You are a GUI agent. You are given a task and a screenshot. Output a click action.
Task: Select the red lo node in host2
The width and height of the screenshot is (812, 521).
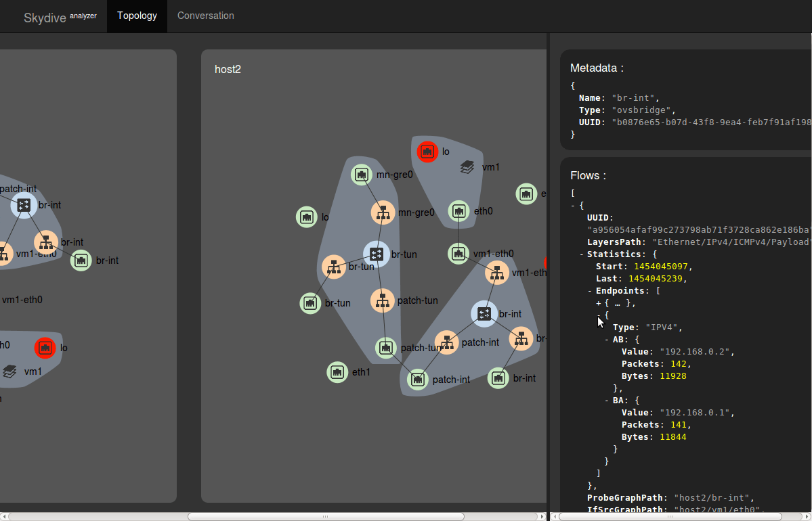[427, 152]
